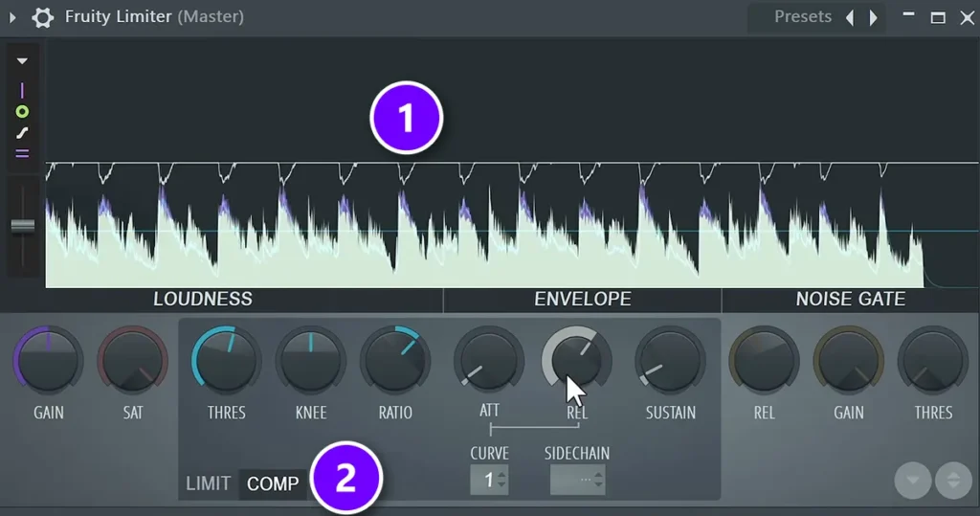Click the compressor THRES knob
980x516 pixels.
pos(226,361)
